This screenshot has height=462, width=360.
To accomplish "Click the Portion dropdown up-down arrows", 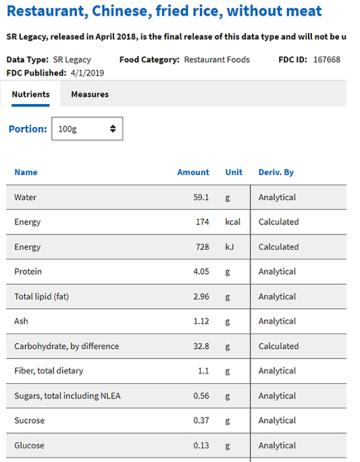I will click(113, 129).
